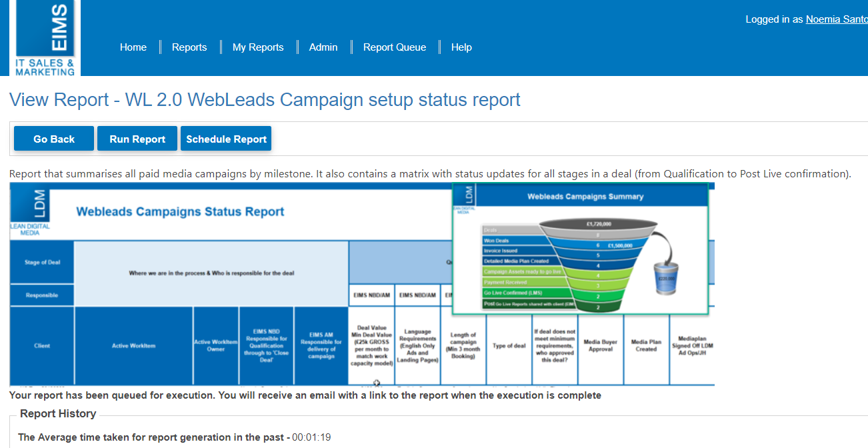Screen dimensions: 868x448
Task: Click the Schedule Report button
Action: [226, 139]
